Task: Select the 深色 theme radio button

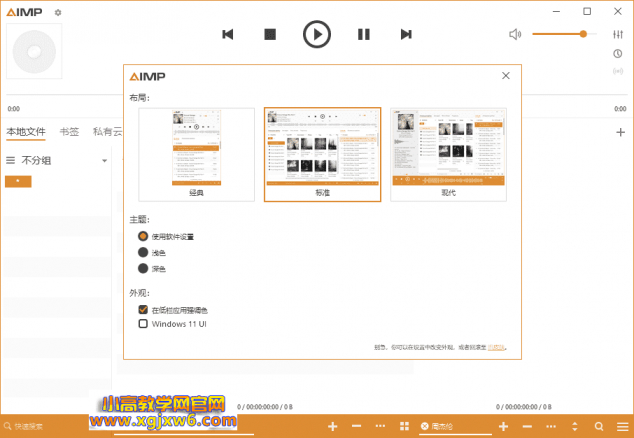Action: (143, 269)
